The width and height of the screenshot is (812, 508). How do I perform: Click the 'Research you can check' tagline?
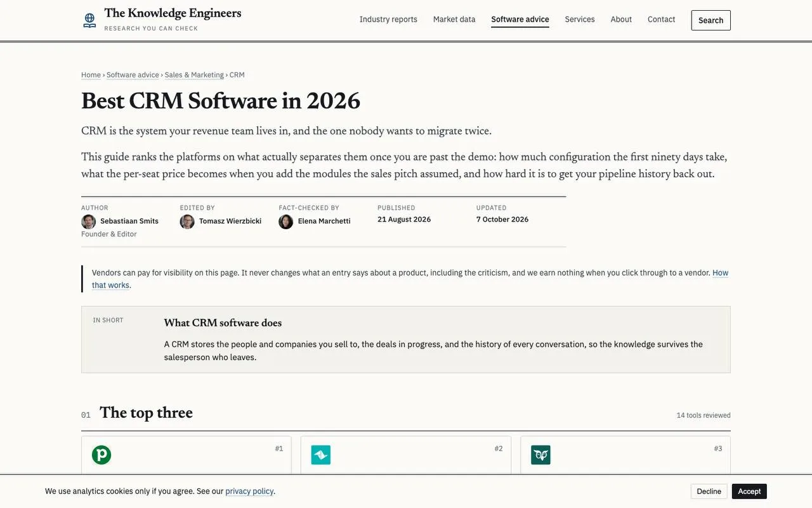pyautogui.click(x=151, y=29)
